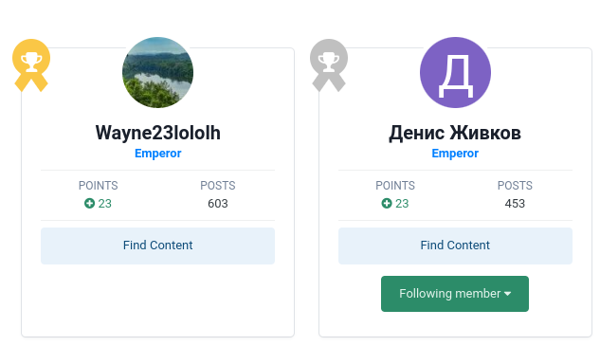Click POSTS label on Wayne23lololh's card
This screenshot has width=600, height=364.
(x=218, y=185)
